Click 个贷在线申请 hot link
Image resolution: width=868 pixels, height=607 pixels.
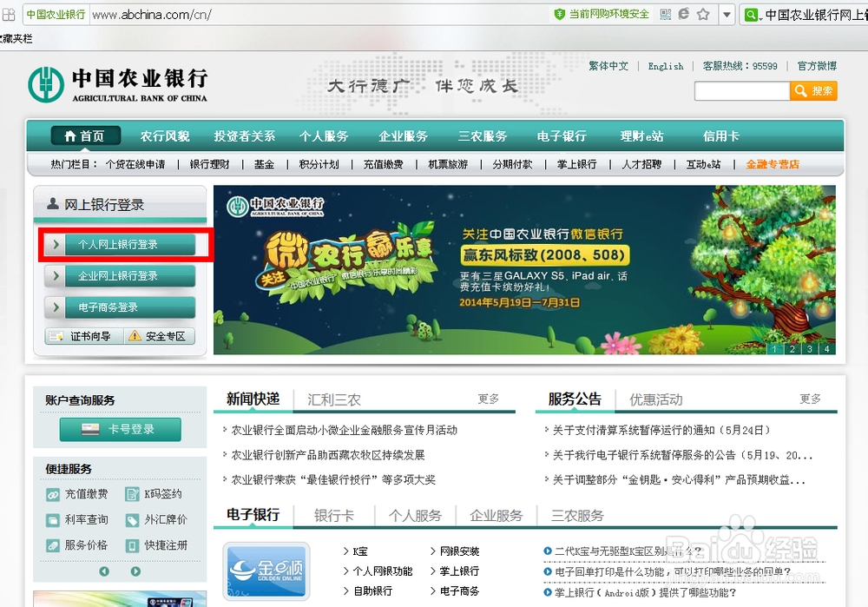135,164
